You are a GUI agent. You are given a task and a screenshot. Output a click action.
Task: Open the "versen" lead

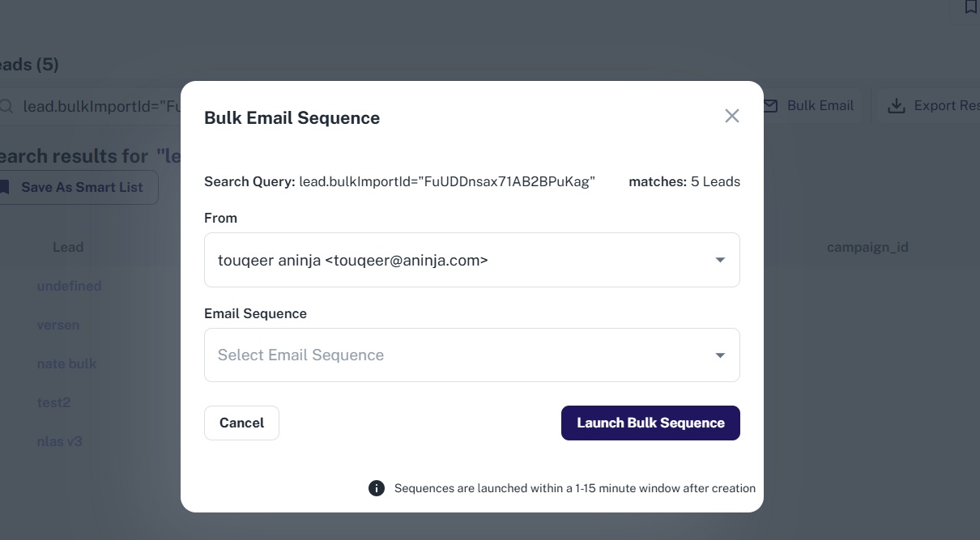tap(58, 325)
